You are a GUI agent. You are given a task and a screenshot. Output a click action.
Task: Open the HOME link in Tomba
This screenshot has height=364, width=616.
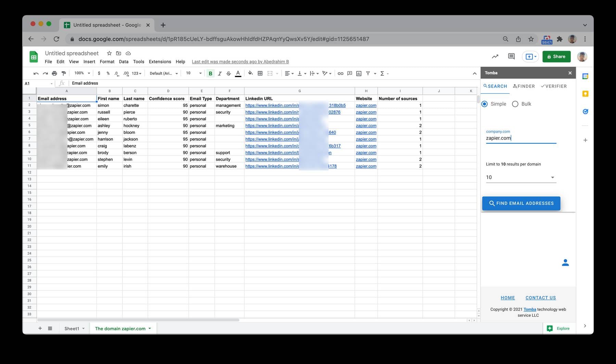508,298
